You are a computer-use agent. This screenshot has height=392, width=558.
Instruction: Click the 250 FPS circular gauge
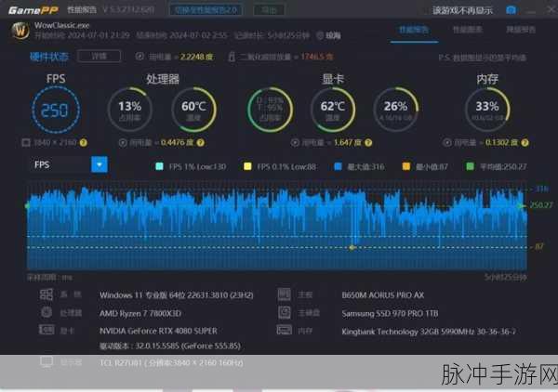(x=56, y=110)
